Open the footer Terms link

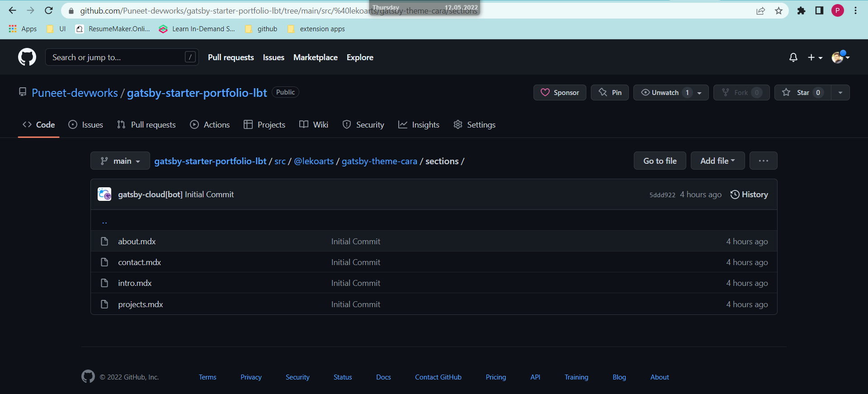click(x=208, y=377)
